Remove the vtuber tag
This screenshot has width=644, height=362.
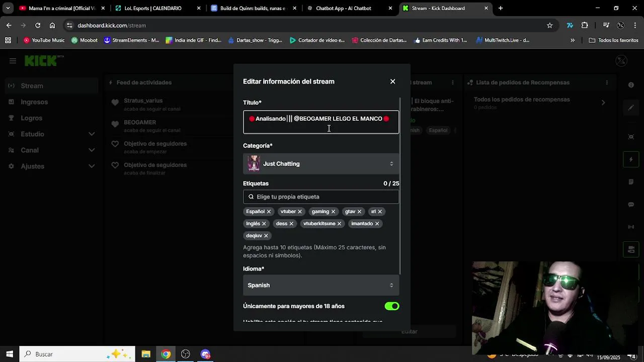tap(300, 212)
